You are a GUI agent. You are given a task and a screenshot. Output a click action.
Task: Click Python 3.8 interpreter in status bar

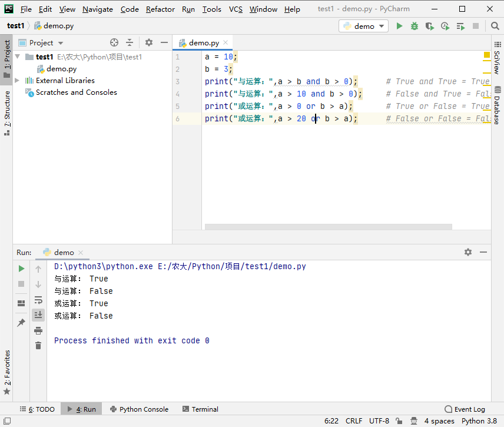point(479,421)
